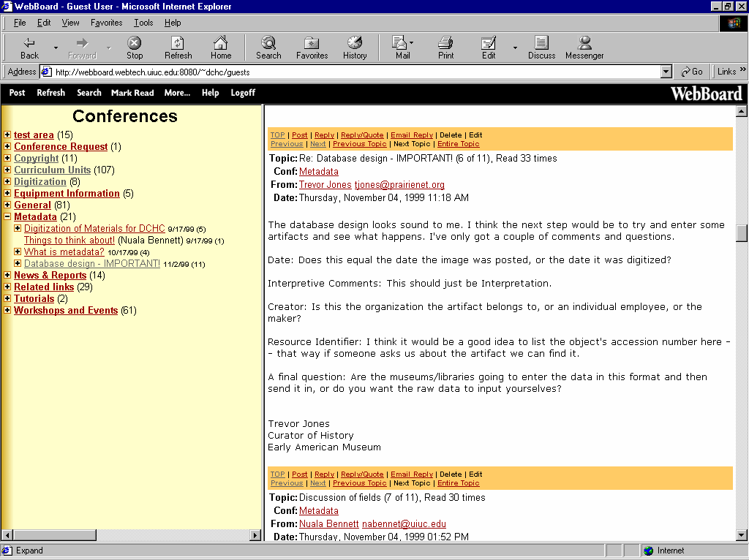Go to Home page icon
This screenshot has width=749, height=560.
point(221,43)
